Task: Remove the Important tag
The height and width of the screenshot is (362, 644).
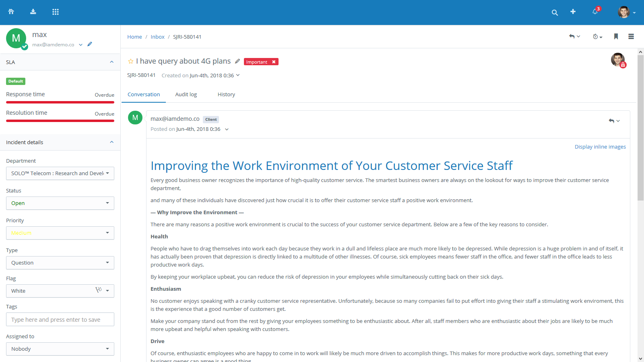Action: 274,62
